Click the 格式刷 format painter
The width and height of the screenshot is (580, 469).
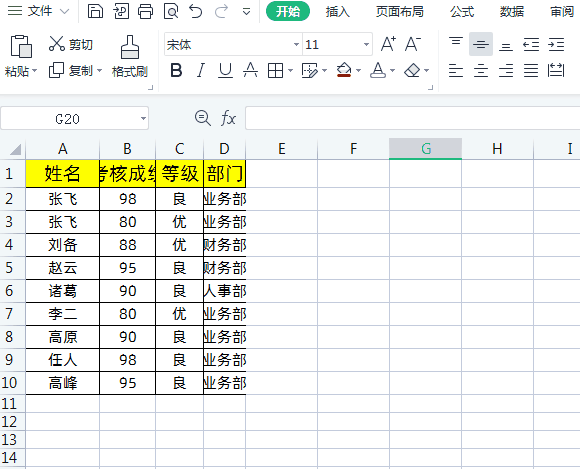tap(130, 56)
